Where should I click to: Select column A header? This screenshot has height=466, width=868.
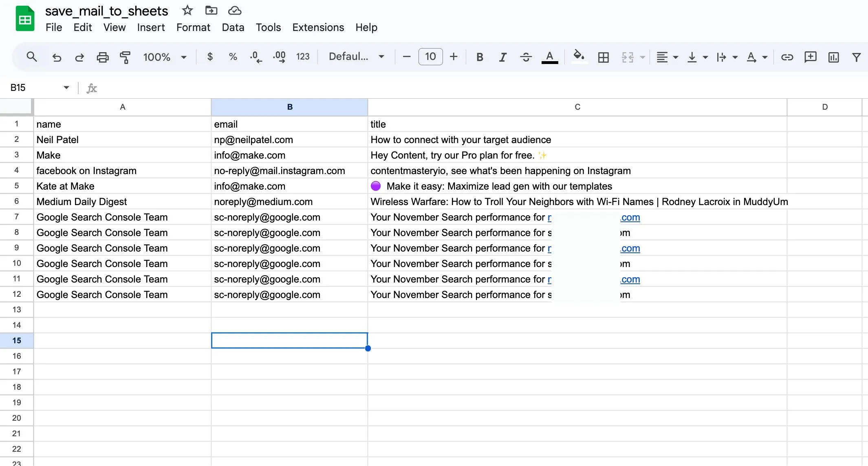[x=122, y=107]
